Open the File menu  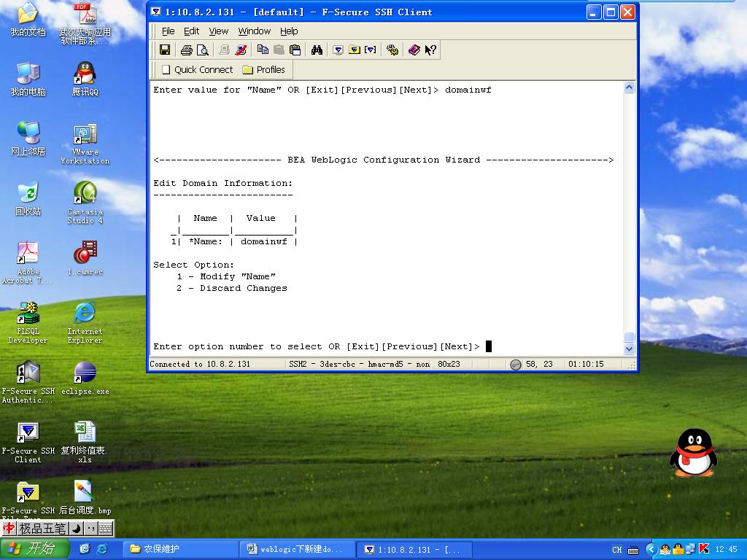coord(168,31)
